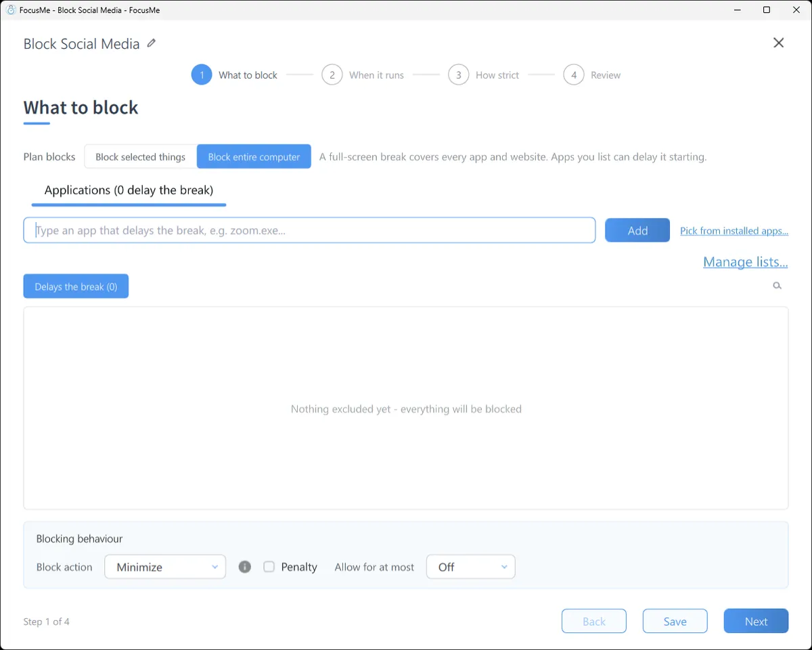This screenshot has height=650, width=812.
Task: Enable the Penalty checkbox
Action: 269,567
